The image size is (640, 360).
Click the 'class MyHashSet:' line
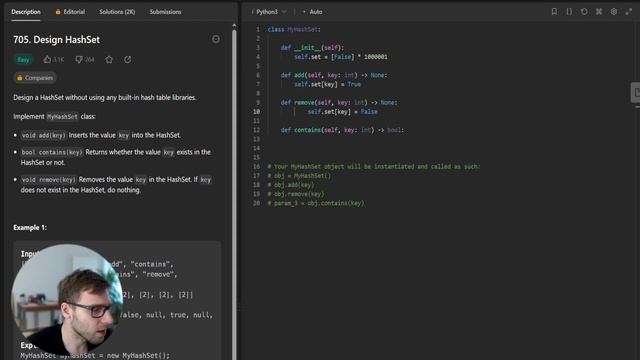[x=294, y=29]
